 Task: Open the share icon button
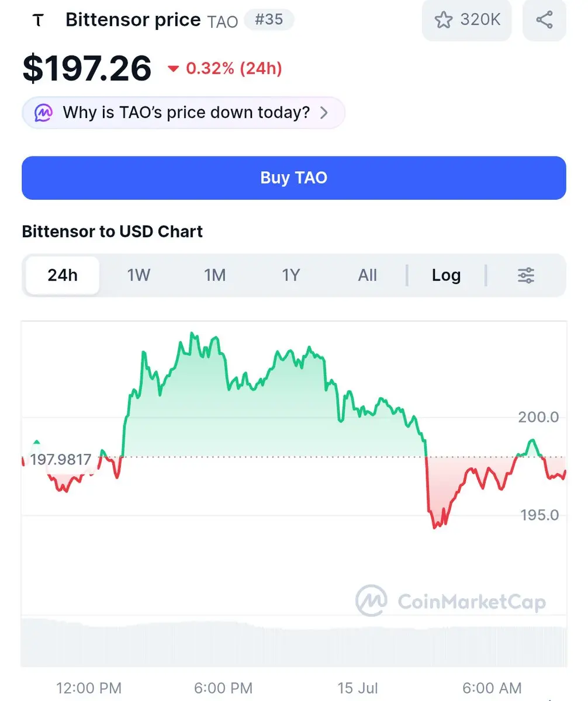544,20
